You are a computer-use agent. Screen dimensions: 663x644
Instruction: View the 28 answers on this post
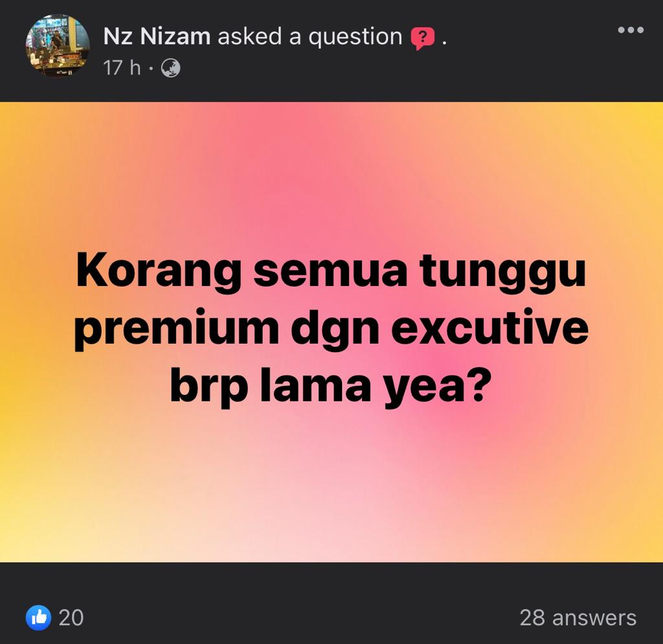578,618
